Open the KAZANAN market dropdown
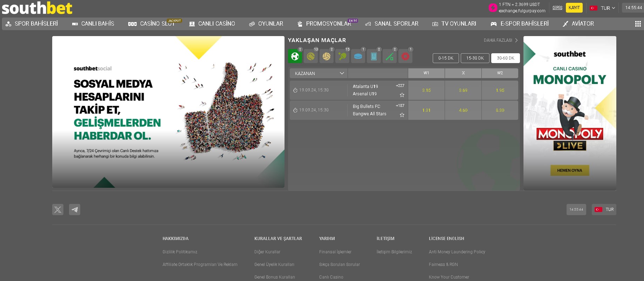 coord(318,73)
